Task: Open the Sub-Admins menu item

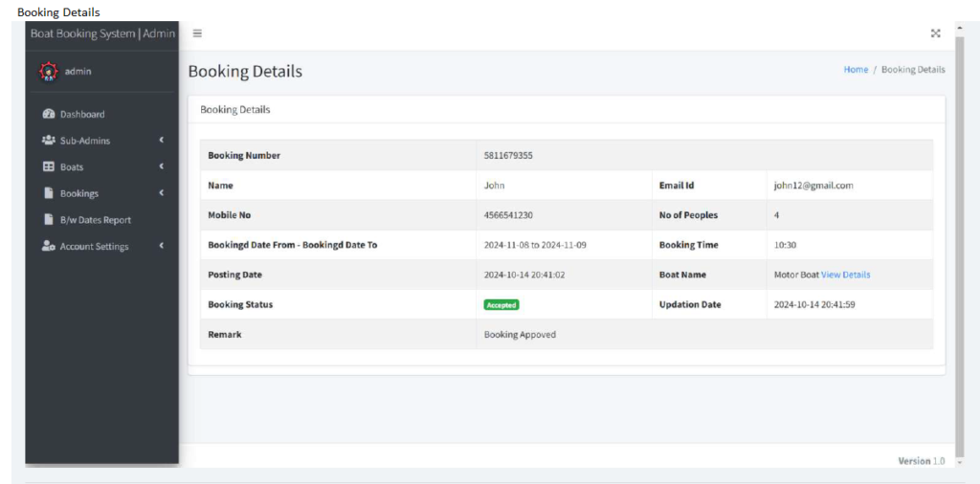Action: click(85, 141)
